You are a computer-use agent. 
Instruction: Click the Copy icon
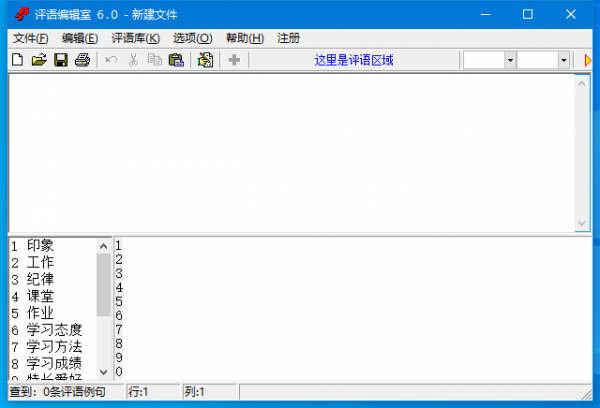(x=155, y=60)
